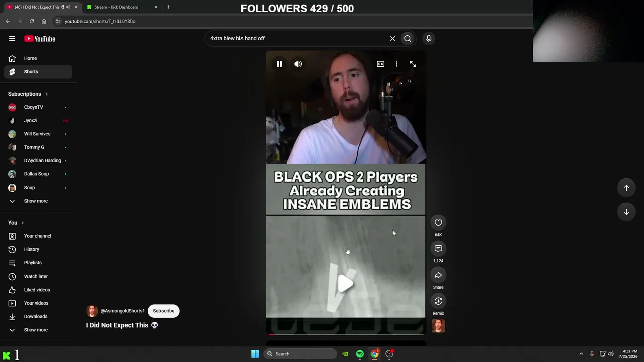The image size is (644, 362).
Task: Go to next Short with down arrow
Action: tap(626, 212)
